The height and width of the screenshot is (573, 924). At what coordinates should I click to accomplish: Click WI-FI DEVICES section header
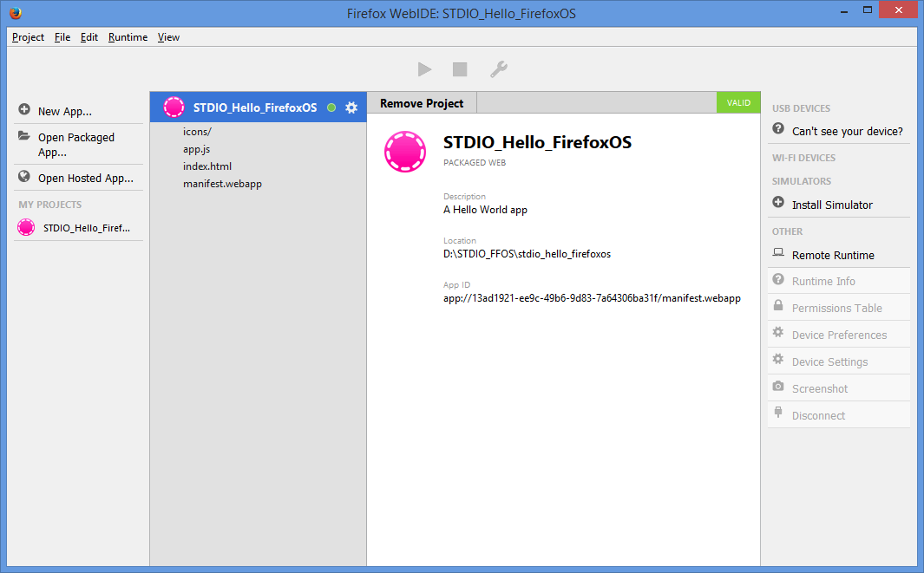pos(803,158)
